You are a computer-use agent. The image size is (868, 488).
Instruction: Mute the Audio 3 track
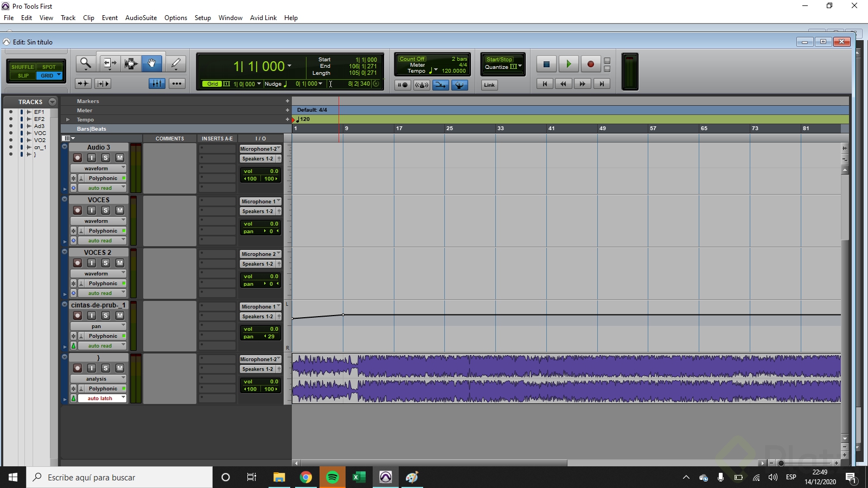coord(120,158)
